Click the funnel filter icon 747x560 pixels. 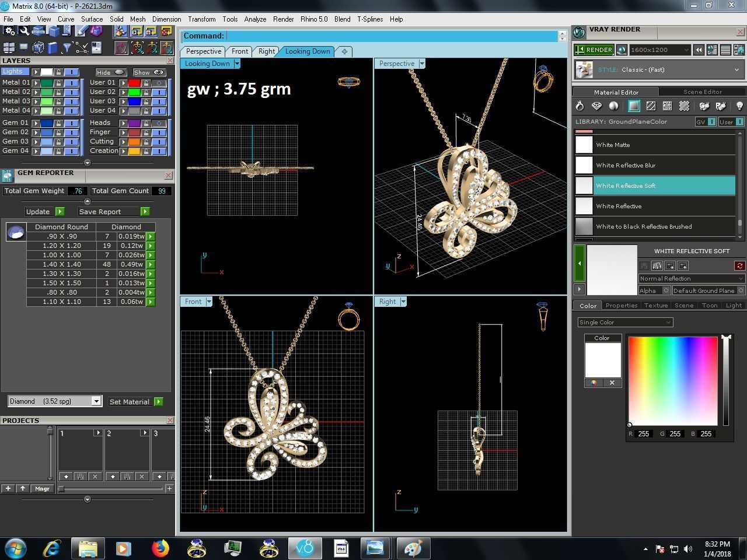coord(67,47)
